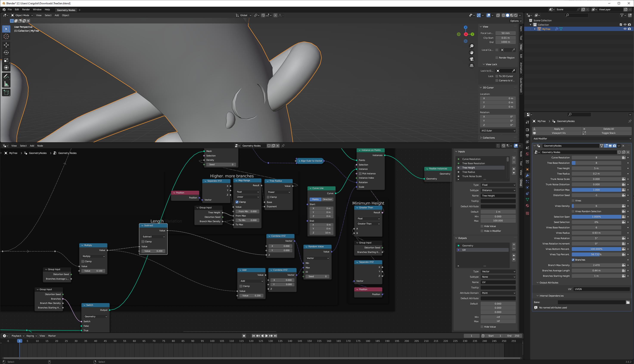Play animation in timeline
The image size is (634, 364).
[266, 336]
